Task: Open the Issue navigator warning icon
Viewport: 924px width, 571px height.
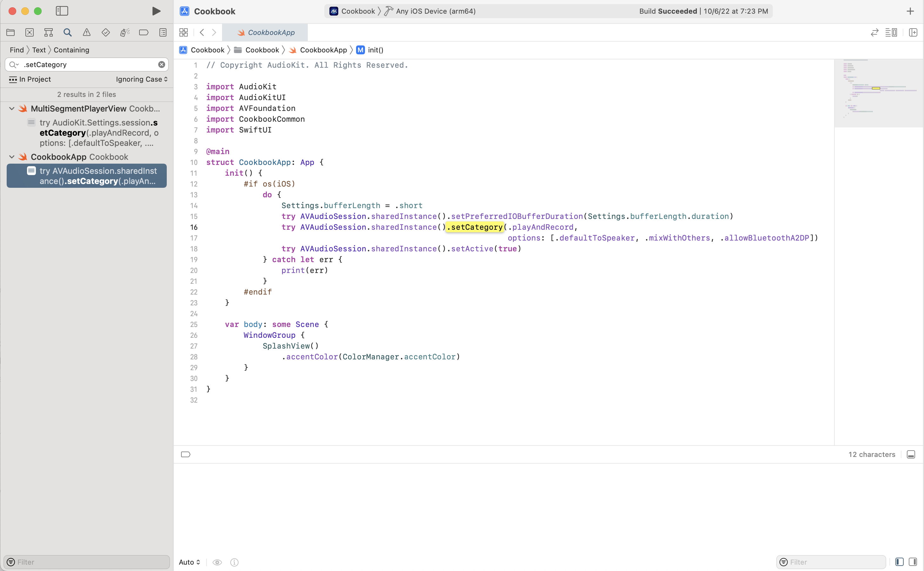Action: point(86,32)
